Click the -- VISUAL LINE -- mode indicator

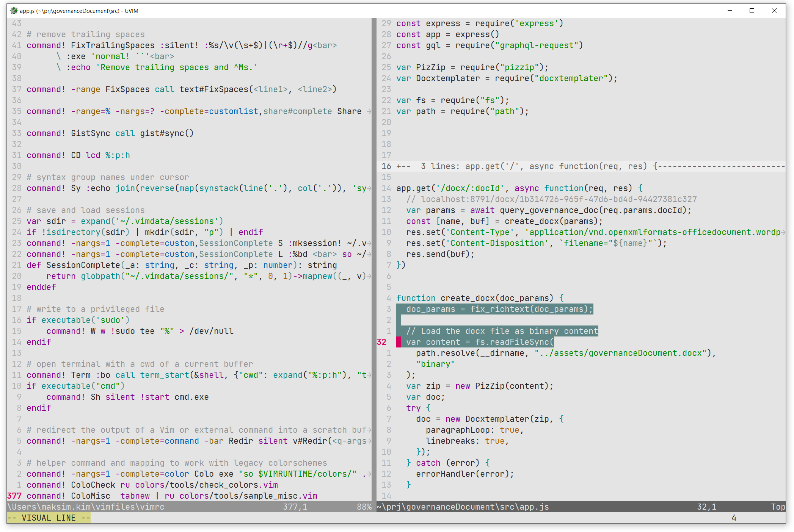[49, 518]
